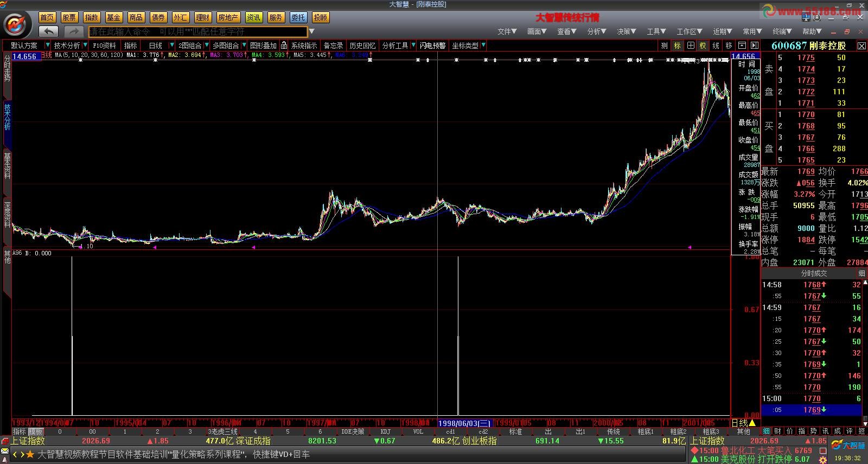
Task: Expand the 2图组合 dropdown arrow
Action: pos(207,46)
